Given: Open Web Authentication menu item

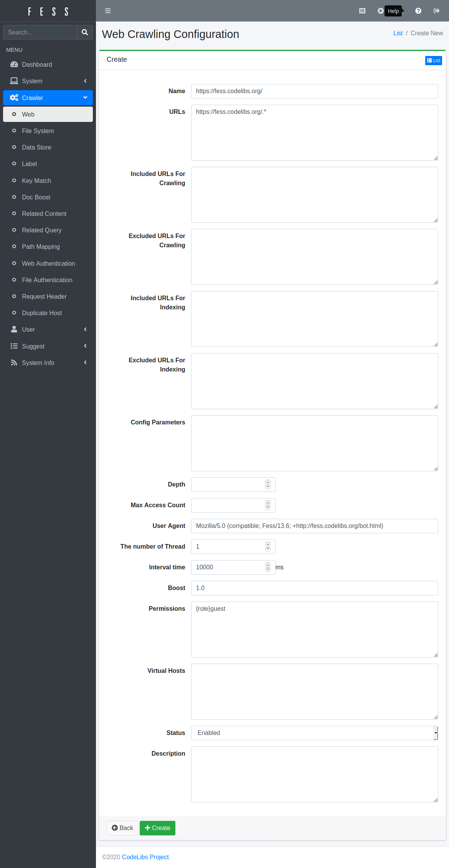Looking at the screenshot, I should tap(48, 263).
